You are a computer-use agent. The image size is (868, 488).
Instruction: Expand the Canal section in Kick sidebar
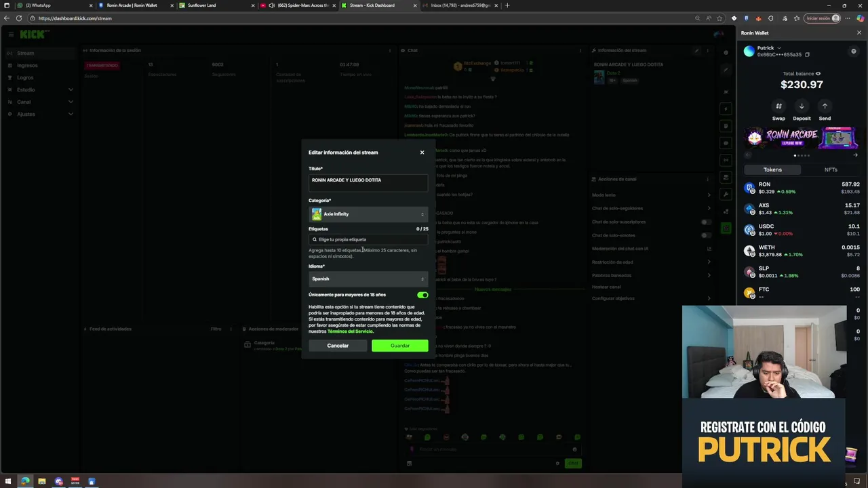click(41, 102)
